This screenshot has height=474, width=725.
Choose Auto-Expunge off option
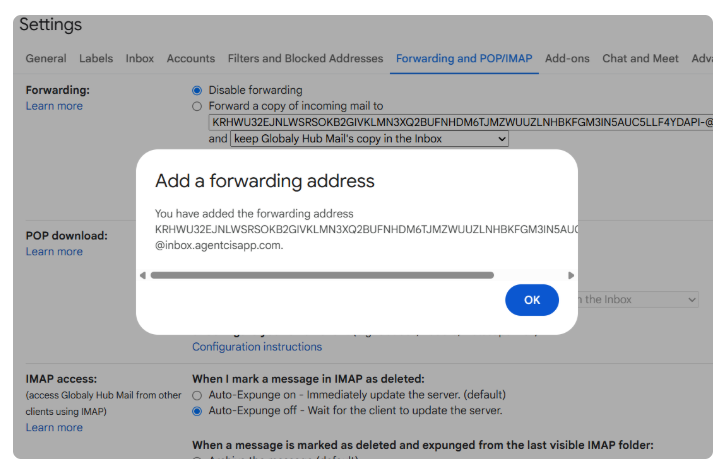pos(197,411)
